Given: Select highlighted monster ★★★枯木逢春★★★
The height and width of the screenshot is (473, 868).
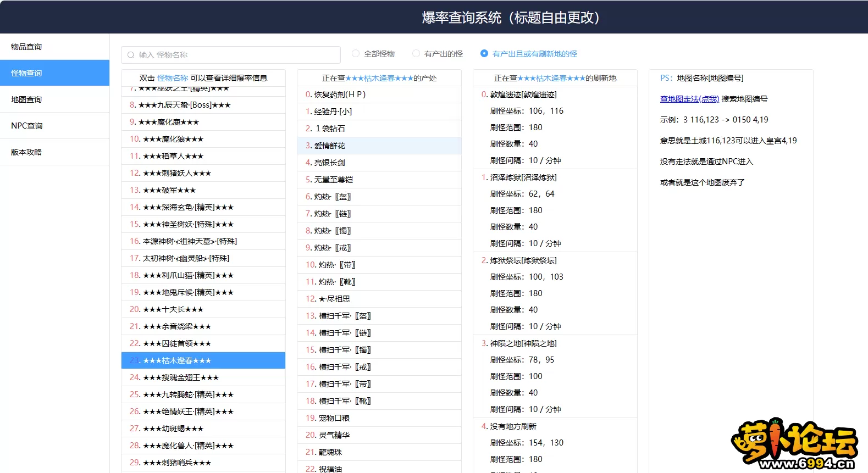Looking at the screenshot, I should coord(203,360).
